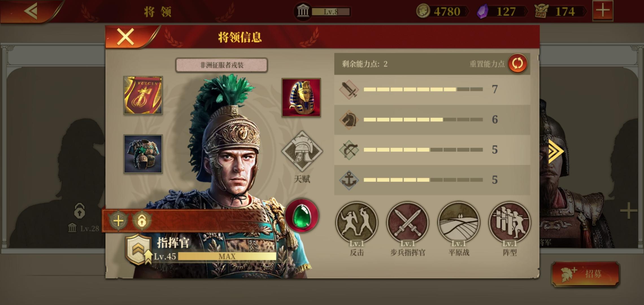Image resolution: width=644 pixels, height=305 pixels.
Task: Open the 平原战 plains battle skill
Action: (x=459, y=222)
